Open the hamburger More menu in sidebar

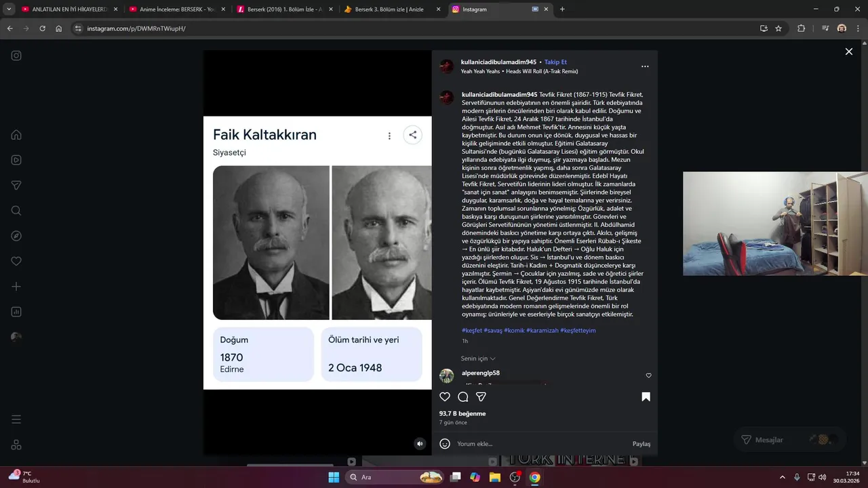(16, 420)
